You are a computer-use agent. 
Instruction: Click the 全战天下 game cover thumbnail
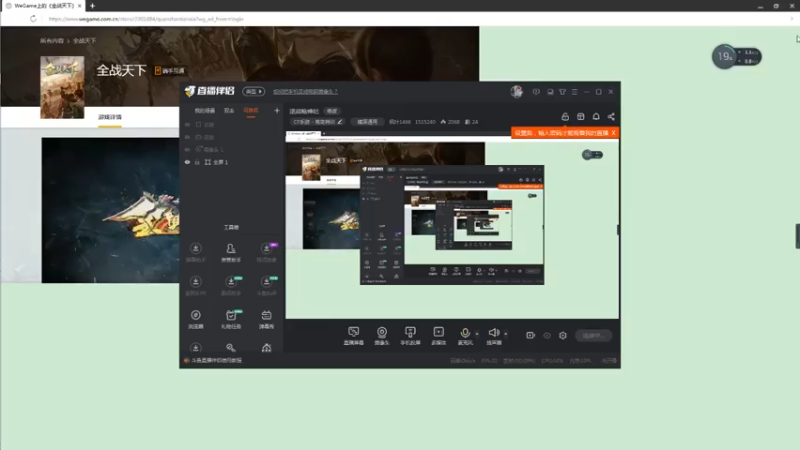click(62, 87)
